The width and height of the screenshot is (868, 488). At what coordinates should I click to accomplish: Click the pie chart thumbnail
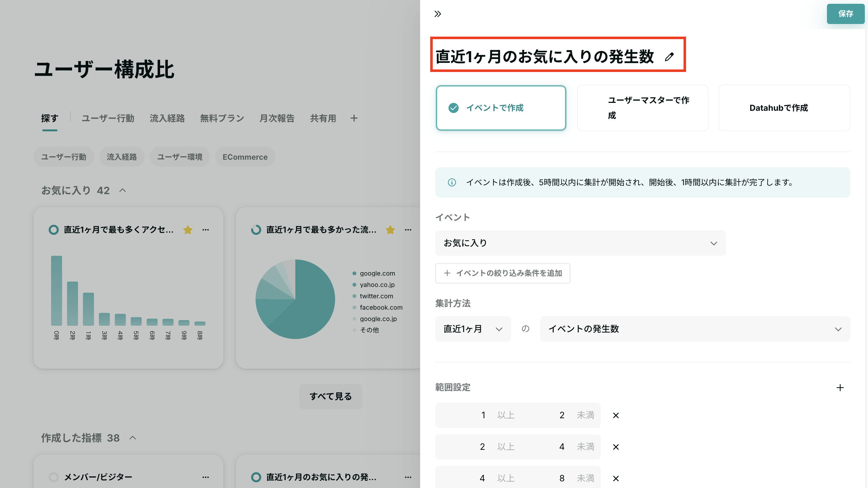click(x=295, y=299)
